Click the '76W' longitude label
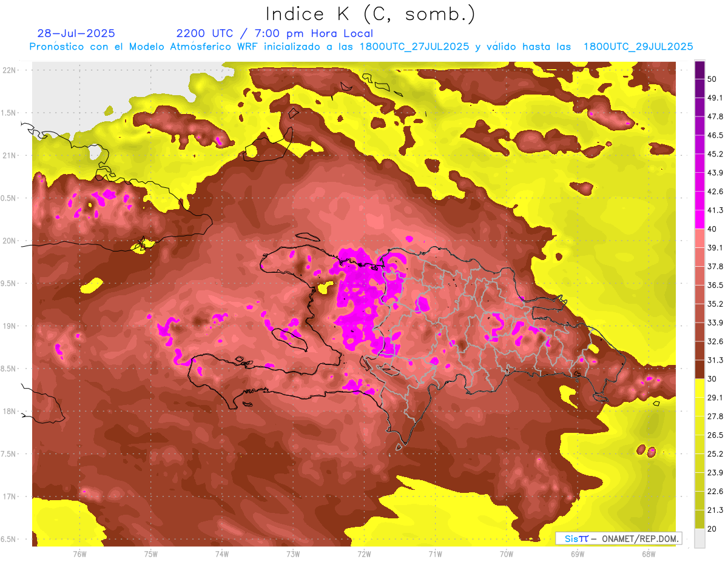 pos(79,554)
